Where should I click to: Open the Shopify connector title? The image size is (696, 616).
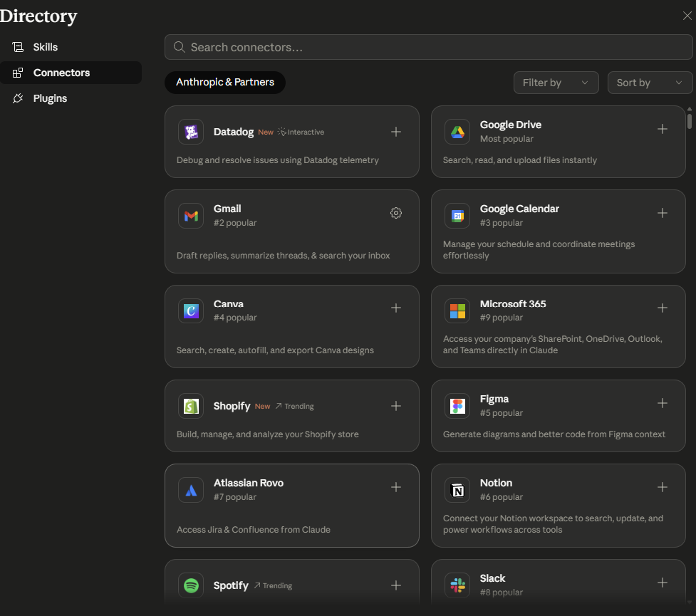pos(232,406)
